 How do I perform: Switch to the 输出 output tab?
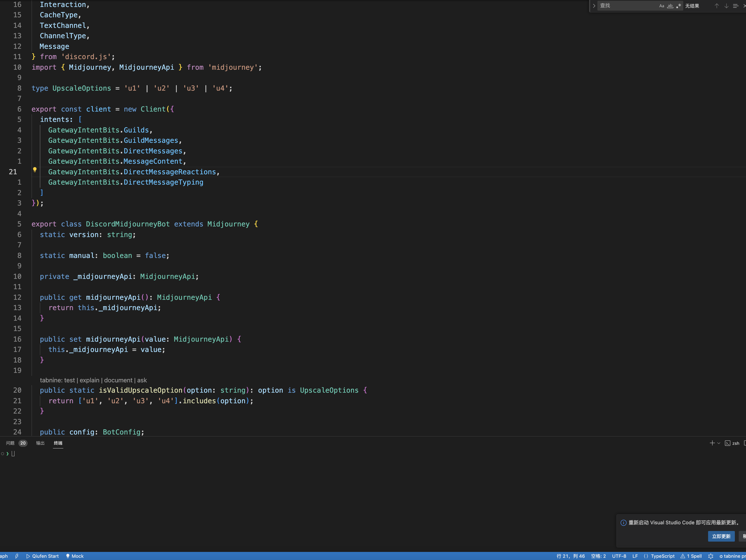click(x=40, y=443)
